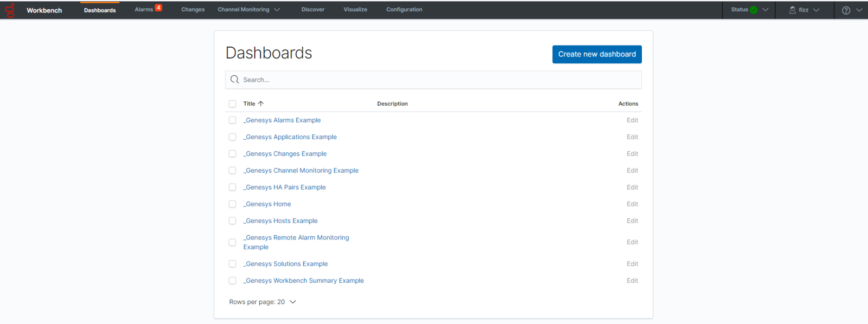Check the _Genesys HA Pairs Example row

coord(232,187)
